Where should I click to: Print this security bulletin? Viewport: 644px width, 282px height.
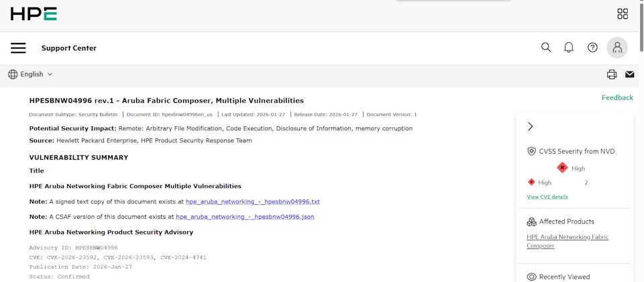[x=612, y=75]
